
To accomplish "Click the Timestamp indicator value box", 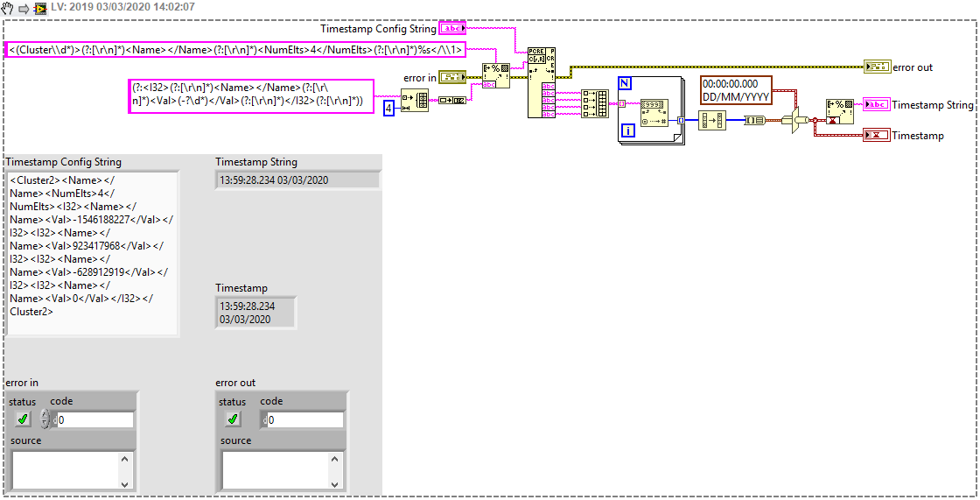I will click(255, 313).
